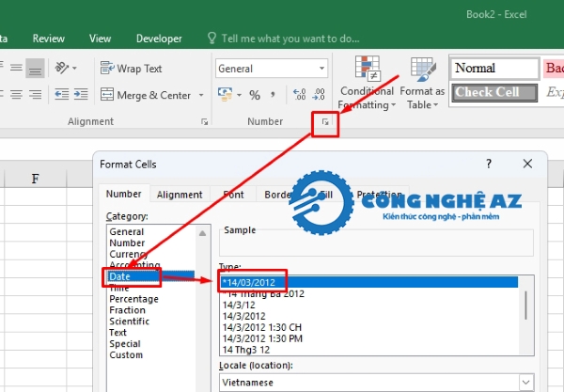The width and height of the screenshot is (564, 392).
Task: Open Format as Table gallery
Action: coord(422,83)
